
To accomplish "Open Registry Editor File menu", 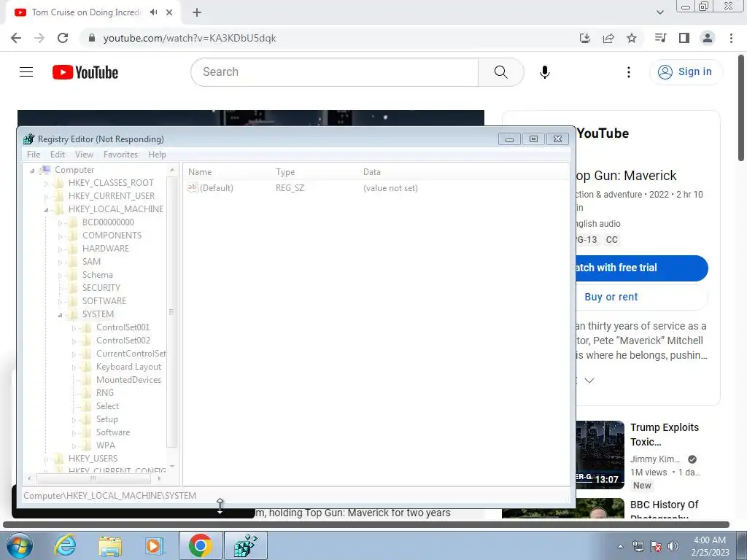I will (34, 155).
